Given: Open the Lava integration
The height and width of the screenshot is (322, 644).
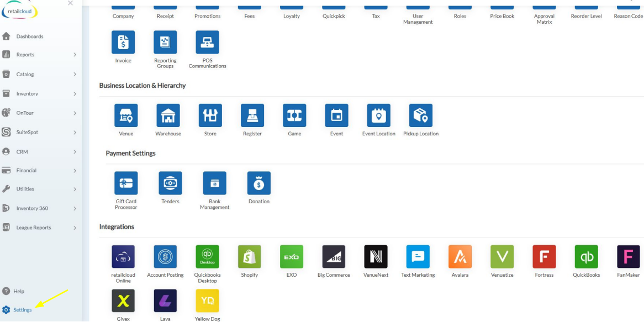Looking at the screenshot, I should [x=165, y=300].
